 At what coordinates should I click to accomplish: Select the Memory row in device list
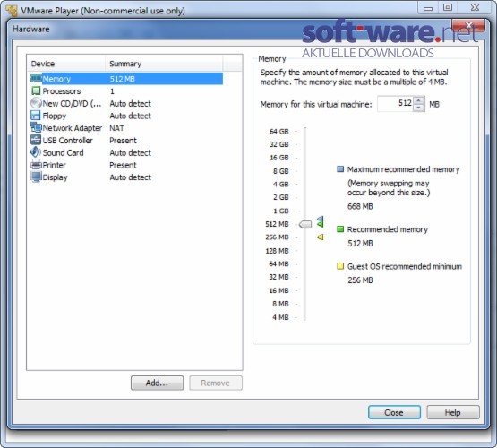126,79
